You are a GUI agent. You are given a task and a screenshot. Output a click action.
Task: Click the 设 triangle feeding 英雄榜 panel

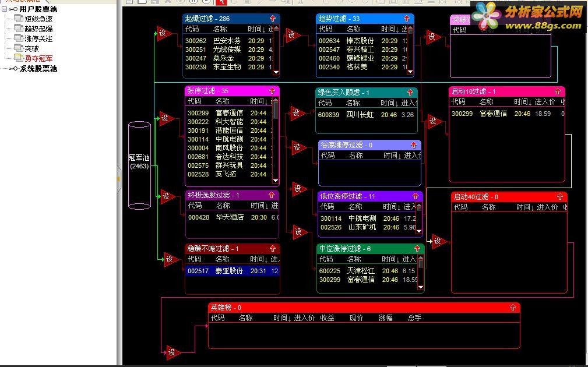[x=173, y=352]
